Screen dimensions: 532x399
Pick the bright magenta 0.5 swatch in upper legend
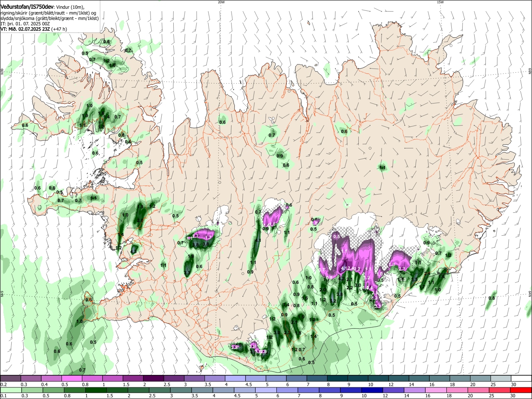click(71, 379)
